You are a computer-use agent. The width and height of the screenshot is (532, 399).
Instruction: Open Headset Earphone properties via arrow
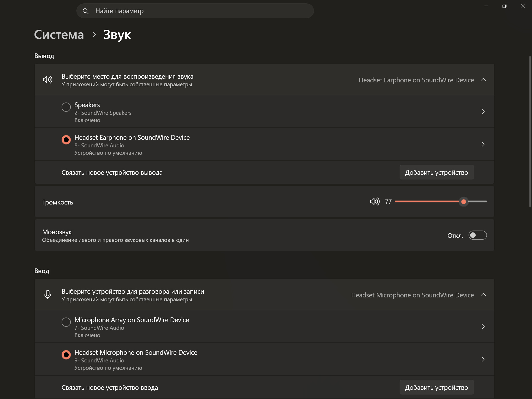click(483, 144)
